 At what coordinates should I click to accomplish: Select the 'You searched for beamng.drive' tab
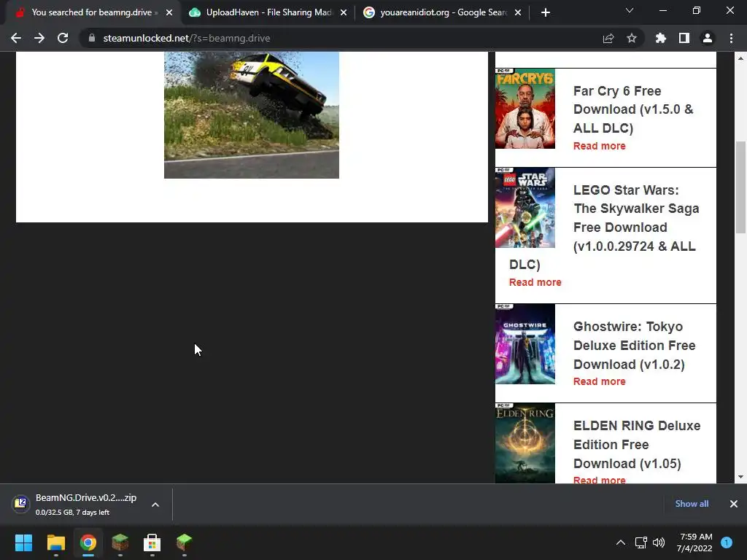[90, 12]
